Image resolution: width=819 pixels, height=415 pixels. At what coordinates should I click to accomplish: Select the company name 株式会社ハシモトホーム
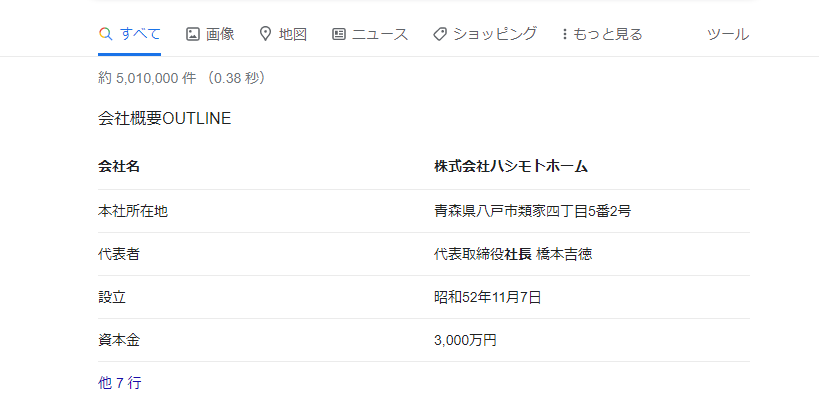pyautogui.click(x=511, y=167)
